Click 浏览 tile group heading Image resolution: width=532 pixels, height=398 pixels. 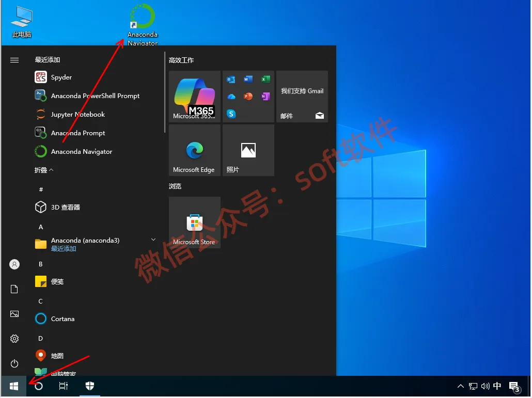click(175, 186)
